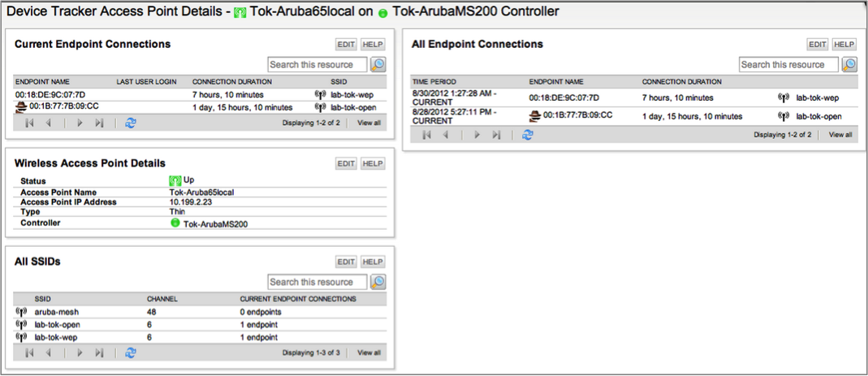Click Edit on All Endpoint Connections
The image size is (868, 376).
click(817, 45)
